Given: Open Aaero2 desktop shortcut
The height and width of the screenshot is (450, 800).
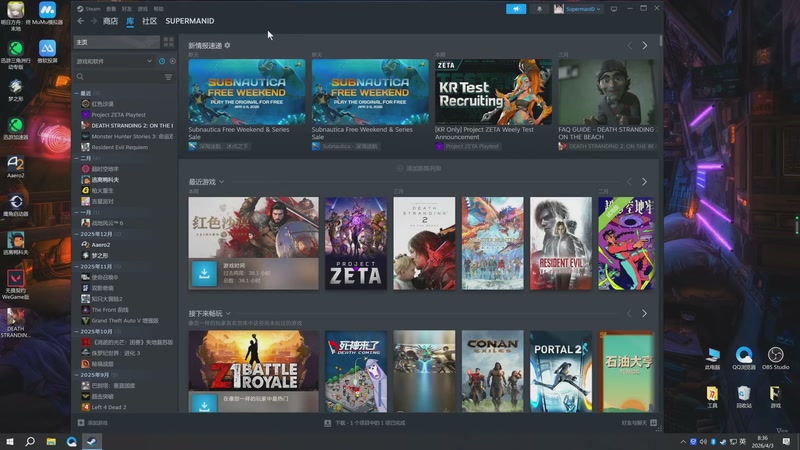Looking at the screenshot, I should point(16,167).
